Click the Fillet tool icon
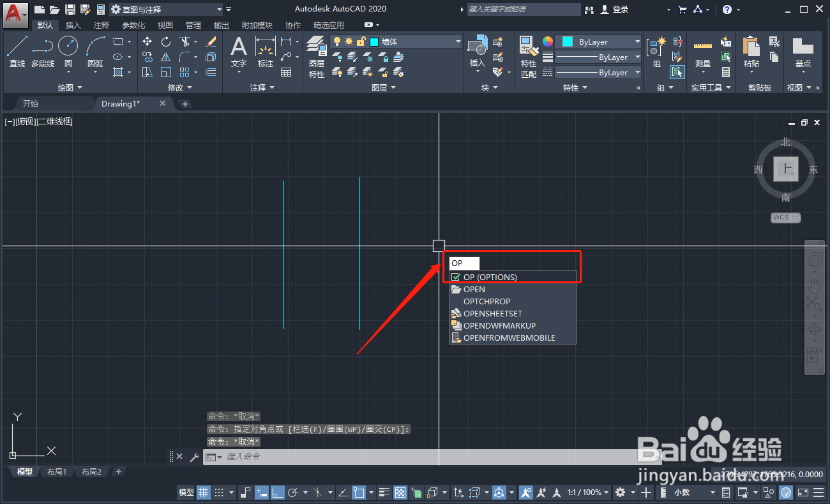Viewport: 830px width, 504px height. tap(185, 57)
